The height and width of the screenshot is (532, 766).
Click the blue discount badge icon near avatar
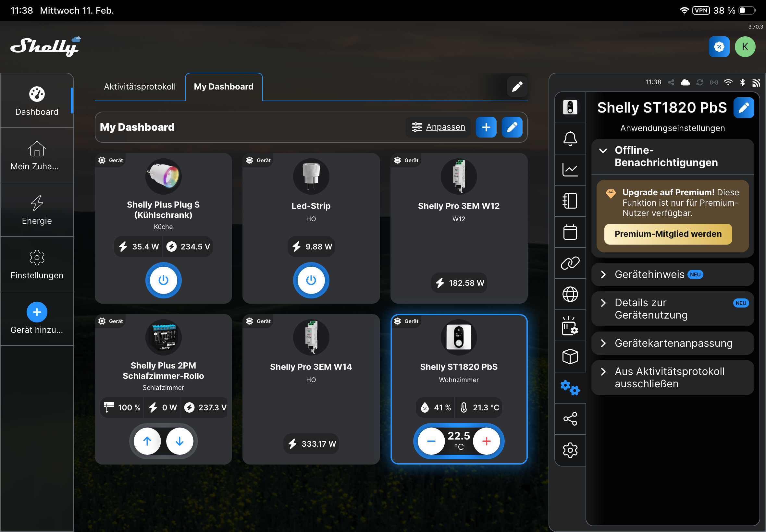[x=719, y=47]
